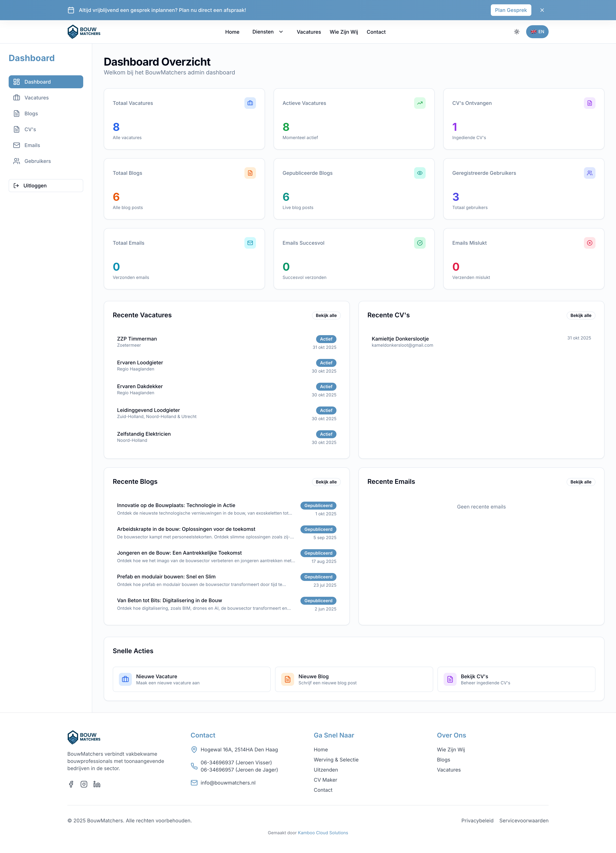This screenshot has width=616, height=853.
Task: Switch language with the EN flag button
Action: (x=537, y=32)
